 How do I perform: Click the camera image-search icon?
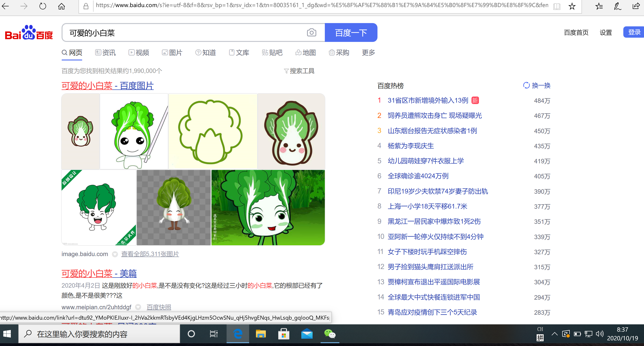(311, 32)
